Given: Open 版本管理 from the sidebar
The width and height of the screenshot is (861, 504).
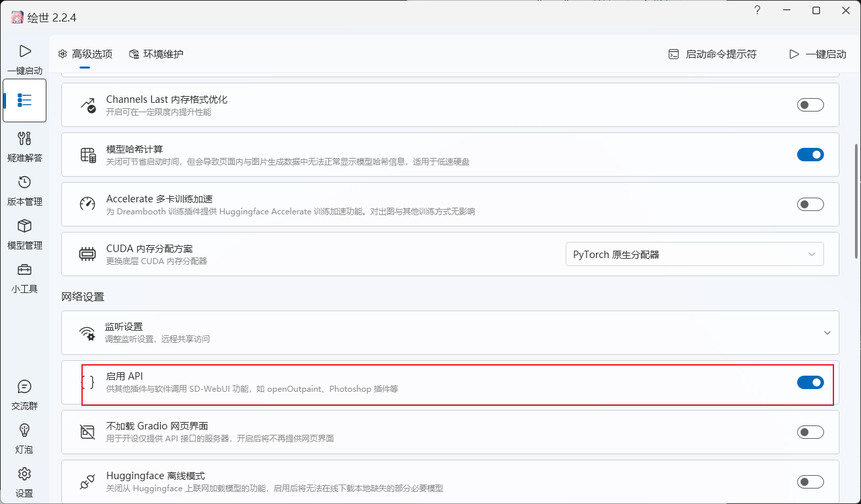Looking at the screenshot, I should (24, 190).
